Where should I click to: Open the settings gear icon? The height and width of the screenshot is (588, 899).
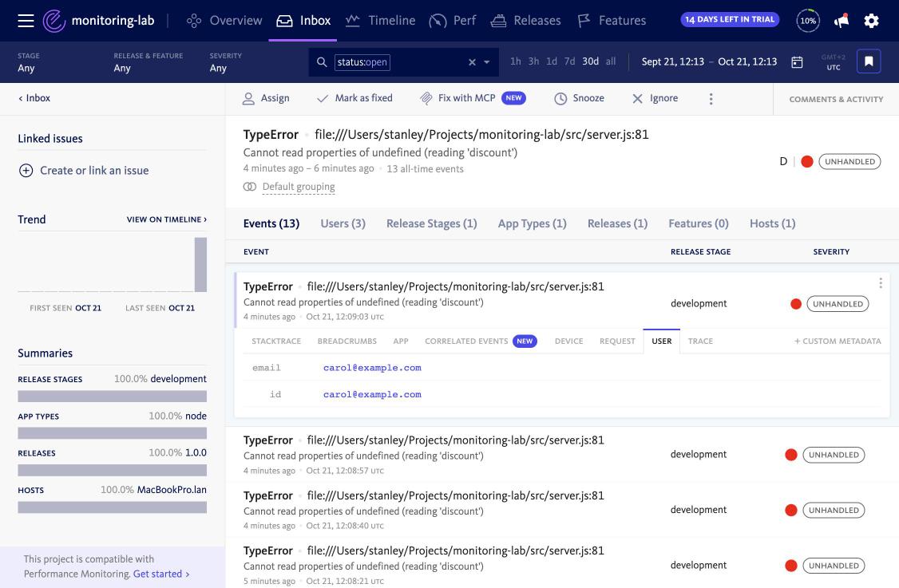click(871, 21)
